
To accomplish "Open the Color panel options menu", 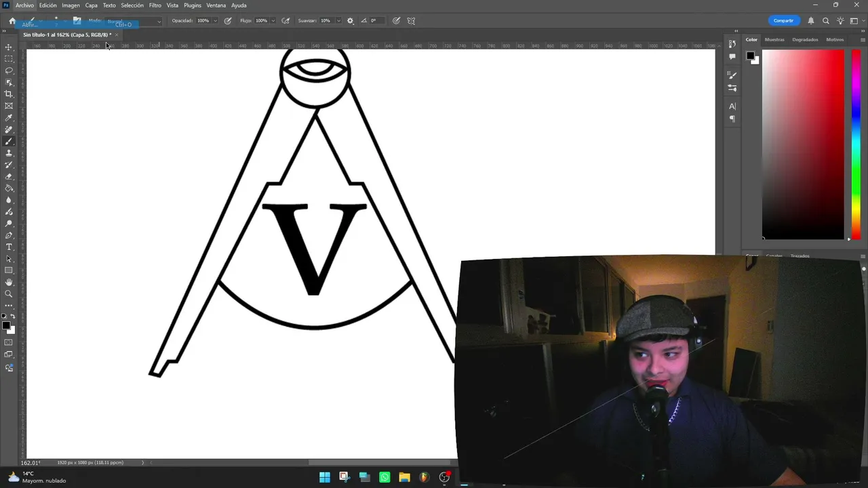I will (x=863, y=39).
